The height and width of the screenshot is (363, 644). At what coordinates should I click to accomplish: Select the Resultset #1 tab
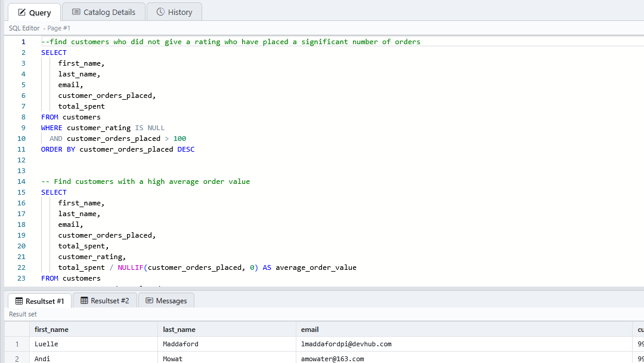click(x=40, y=301)
